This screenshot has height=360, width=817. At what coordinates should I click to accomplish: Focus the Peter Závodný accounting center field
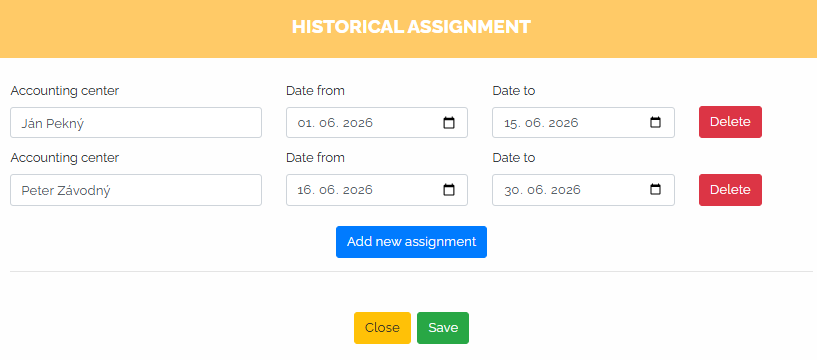point(136,190)
